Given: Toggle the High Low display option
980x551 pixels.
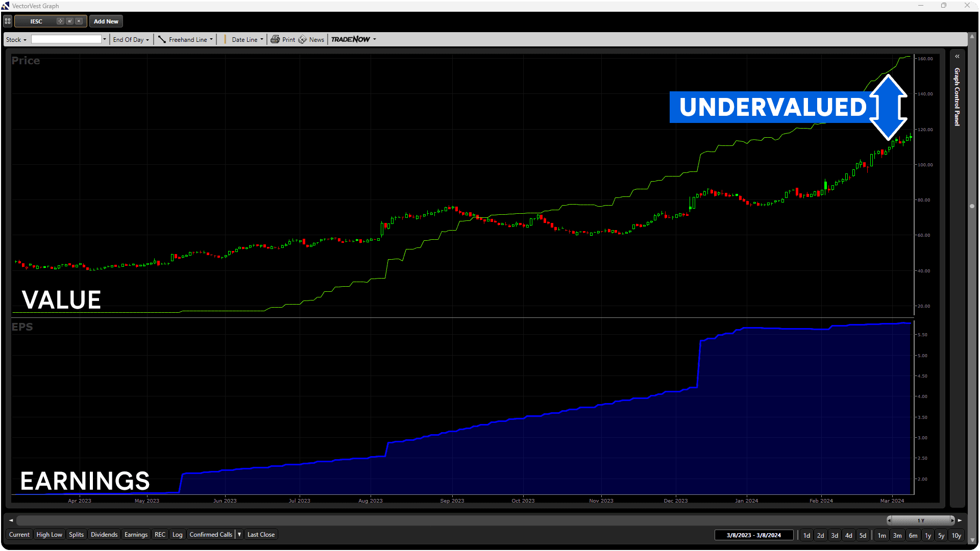Looking at the screenshot, I should pos(49,535).
